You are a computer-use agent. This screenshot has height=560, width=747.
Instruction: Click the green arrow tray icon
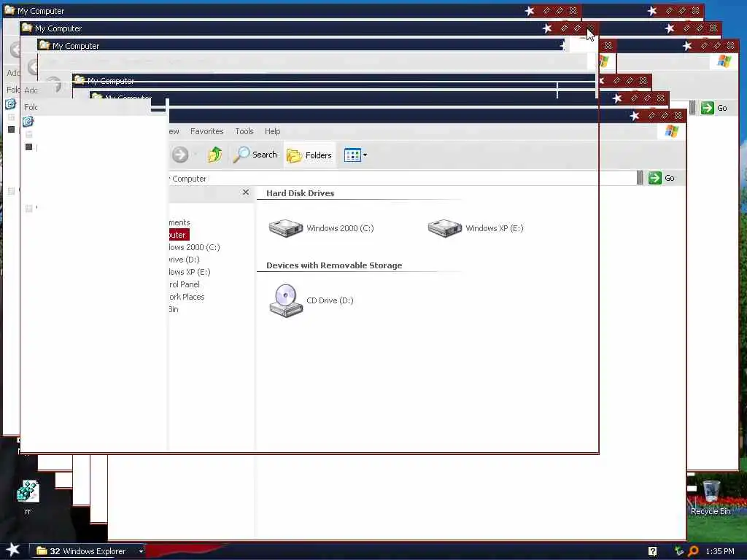click(x=679, y=551)
